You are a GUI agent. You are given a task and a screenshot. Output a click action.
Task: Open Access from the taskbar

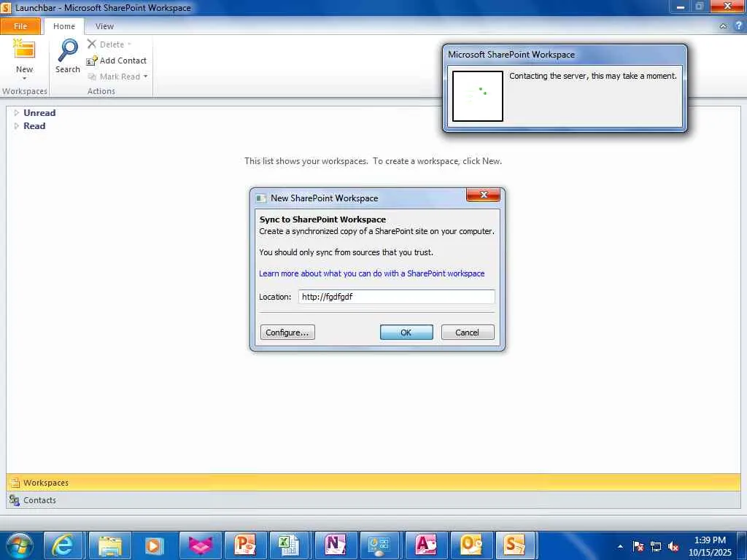point(425,545)
